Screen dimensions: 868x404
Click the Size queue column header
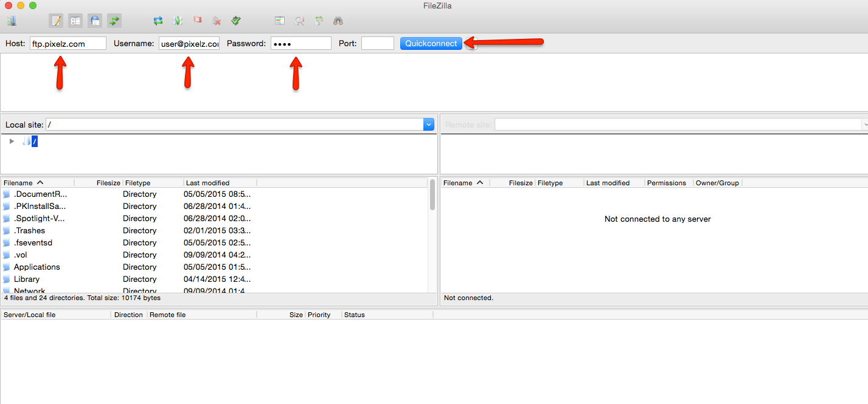point(281,315)
